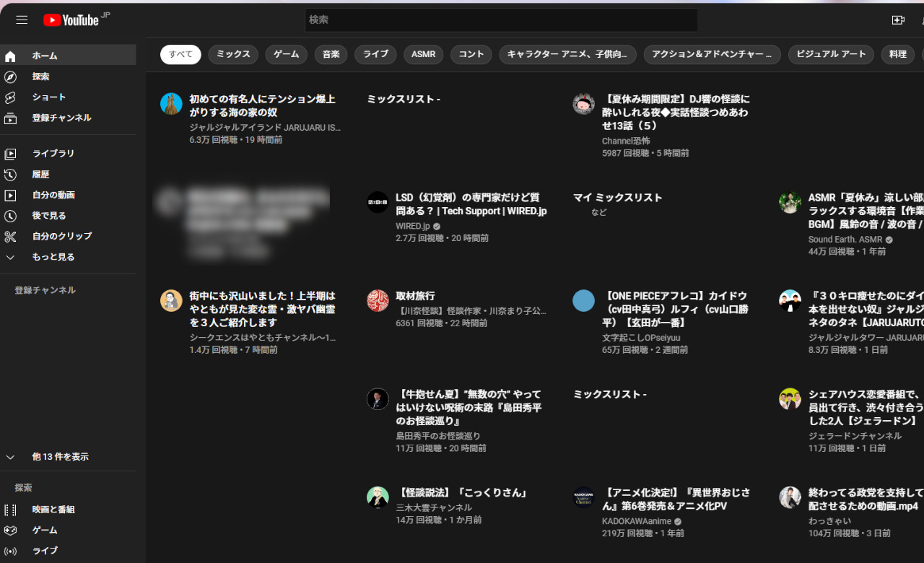Open the hamburger menu icon
Image resolution: width=924 pixels, height=563 pixels.
click(x=22, y=19)
